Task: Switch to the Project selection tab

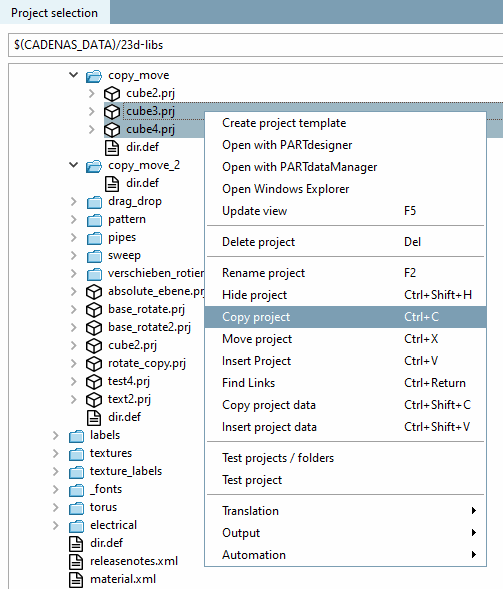Action: coord(54,13)
